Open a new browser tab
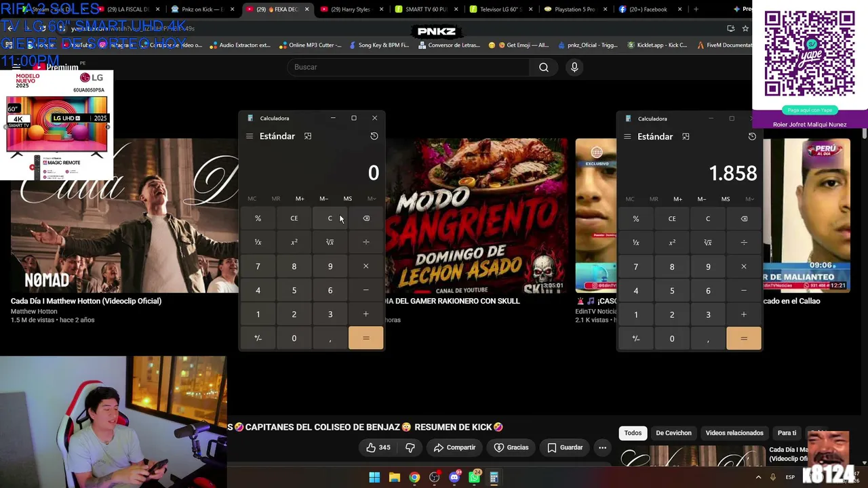 click(696, 9)
